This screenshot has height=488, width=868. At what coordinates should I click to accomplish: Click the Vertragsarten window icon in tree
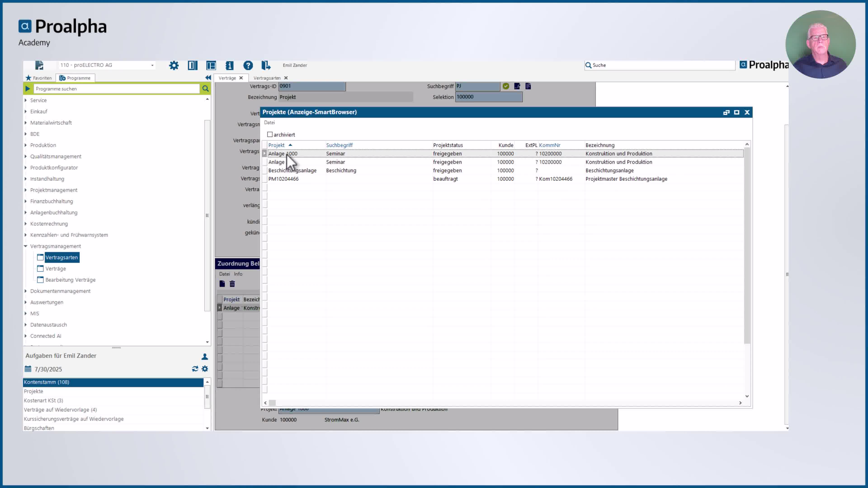tap(40, 257)
